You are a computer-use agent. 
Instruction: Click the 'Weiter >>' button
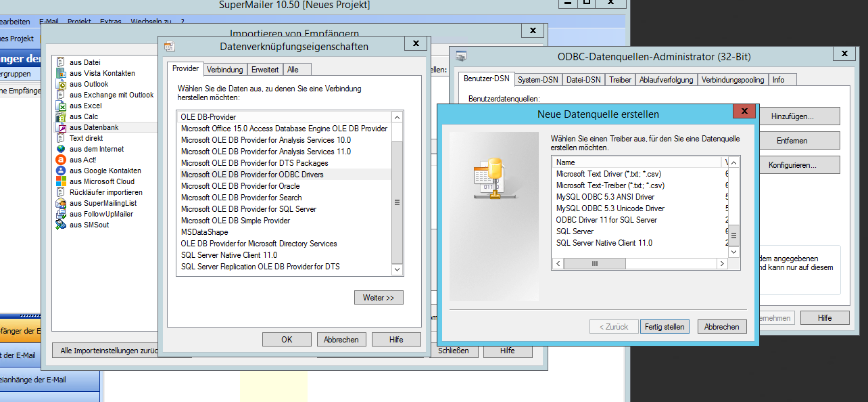(x=379, y=297)
